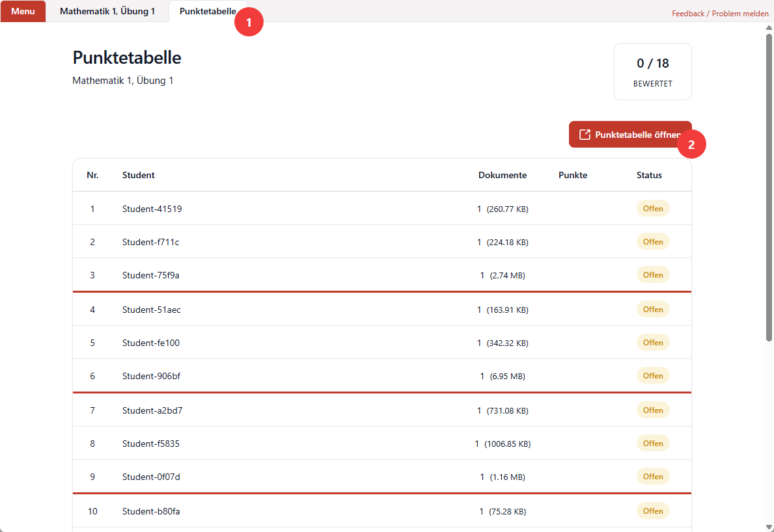Click the Status column header
Viewport: 774px width, 532px height.
pyautogui.click(x=649, y=175)
